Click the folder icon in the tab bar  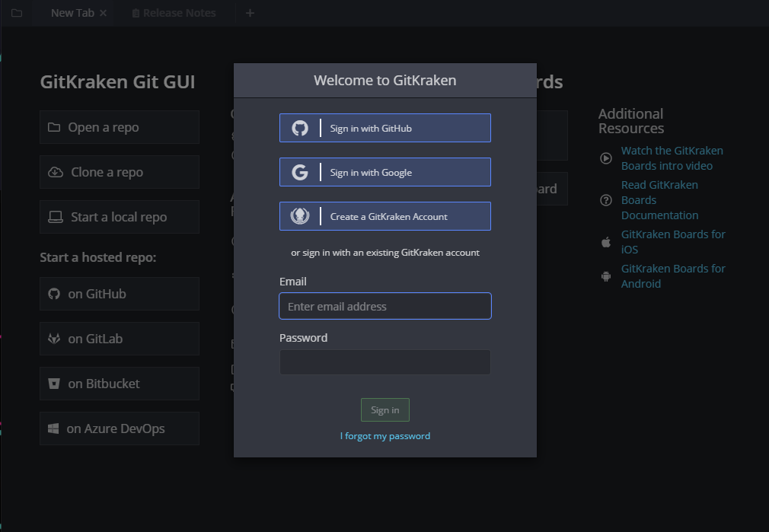pyautogui.click(x=17, y=13)
